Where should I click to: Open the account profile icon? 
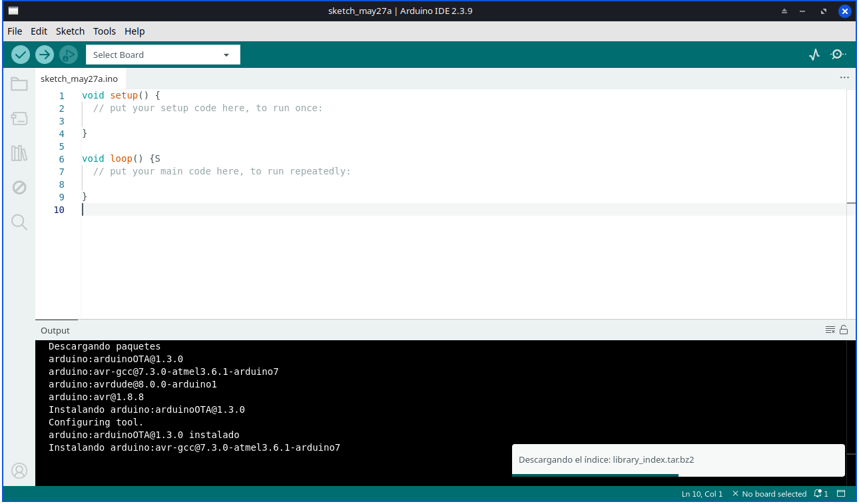19,471
